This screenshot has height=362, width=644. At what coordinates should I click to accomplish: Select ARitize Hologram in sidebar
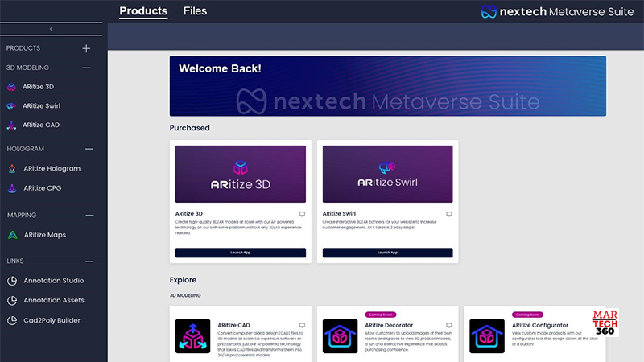pyautogui.click(x=52, y=169)
